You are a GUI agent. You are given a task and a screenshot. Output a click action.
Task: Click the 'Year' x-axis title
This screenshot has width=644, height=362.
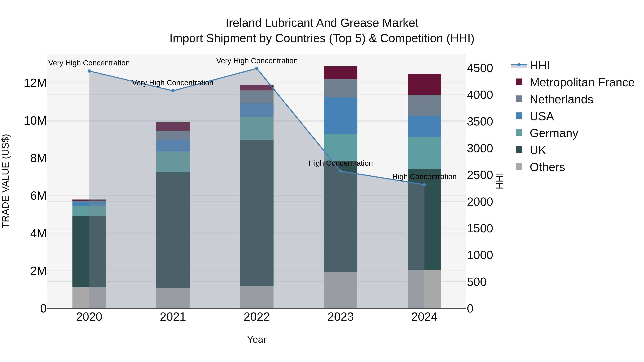(x=257, y=340)
